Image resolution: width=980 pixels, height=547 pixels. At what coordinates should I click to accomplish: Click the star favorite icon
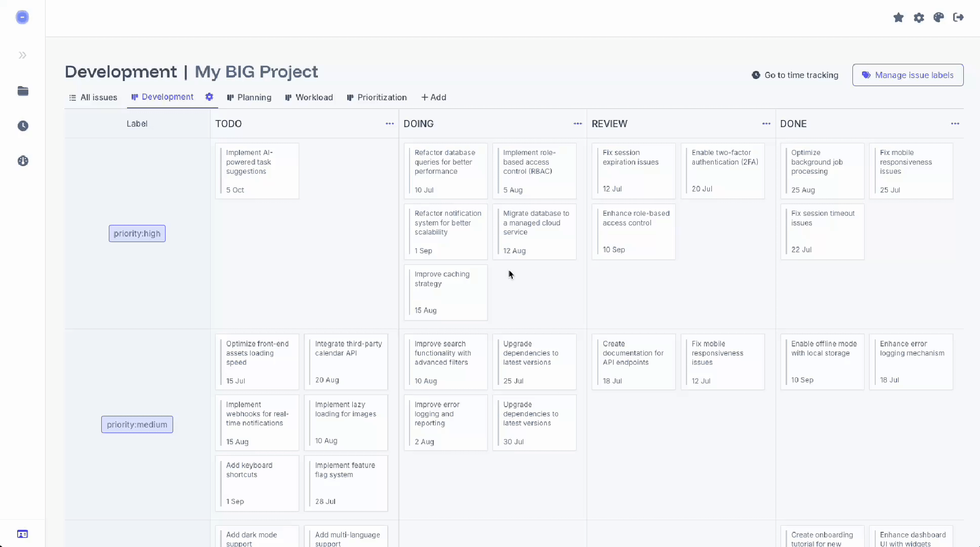click(x=899, y=18)
